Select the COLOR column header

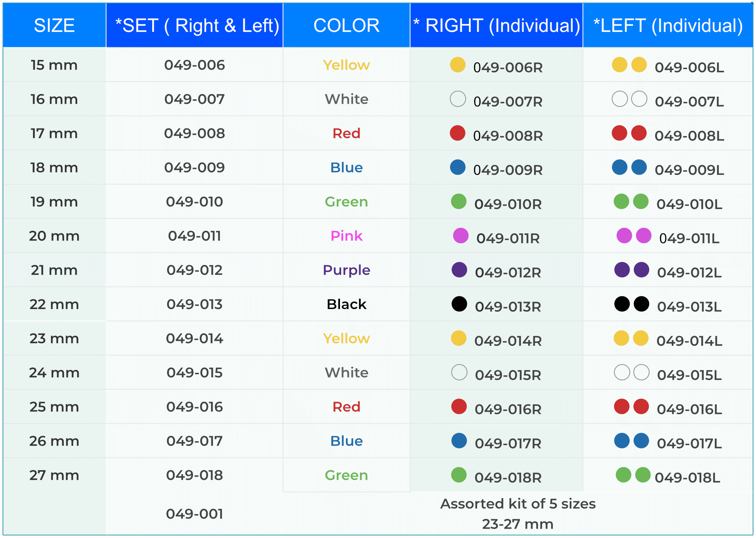click(346, 25)
